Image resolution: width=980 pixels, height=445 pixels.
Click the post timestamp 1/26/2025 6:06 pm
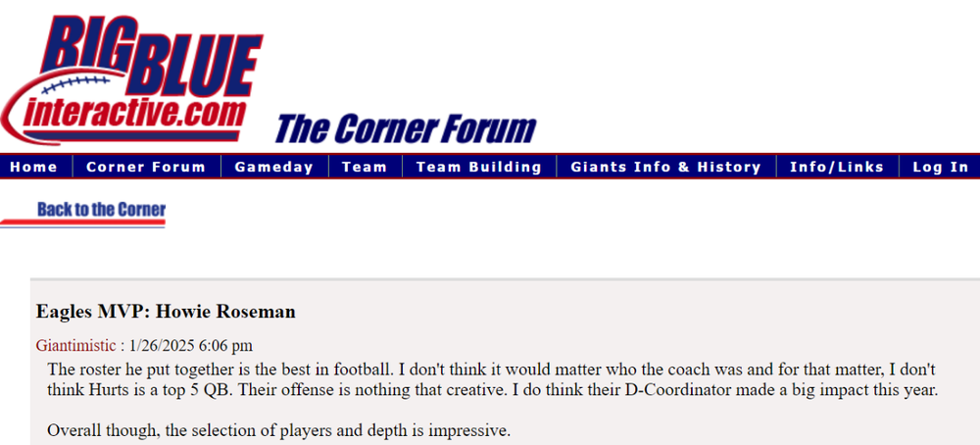click(x=191, y=345)
